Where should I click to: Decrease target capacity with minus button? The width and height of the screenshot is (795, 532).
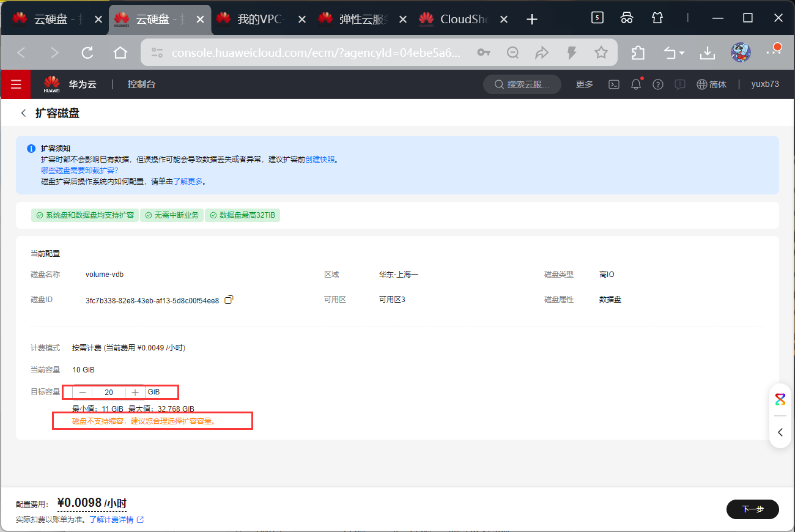click(x=83, y=392)
